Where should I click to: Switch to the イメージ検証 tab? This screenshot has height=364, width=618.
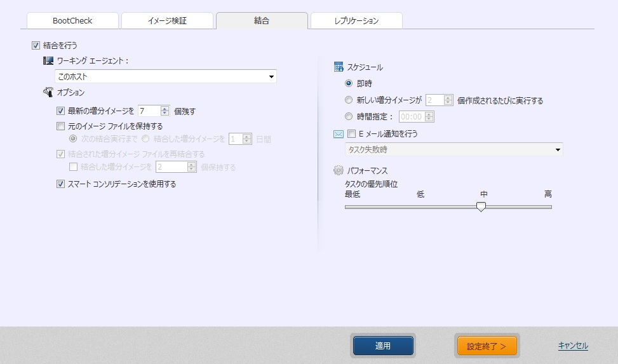pos(167,21)
